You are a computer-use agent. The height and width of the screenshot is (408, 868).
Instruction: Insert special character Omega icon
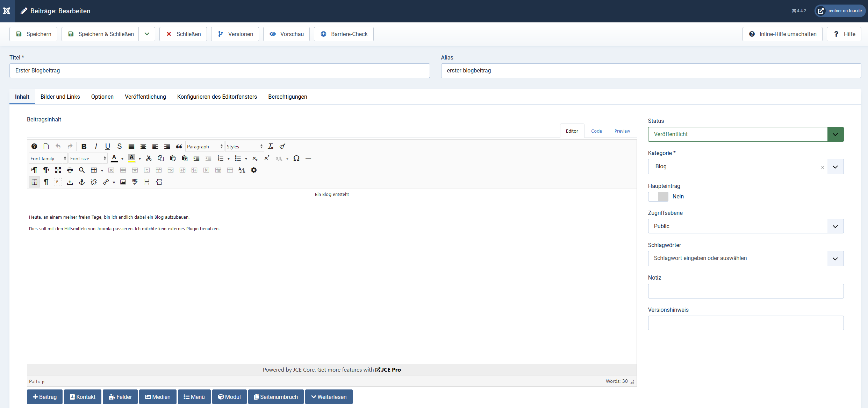click(x=296, y=158)
